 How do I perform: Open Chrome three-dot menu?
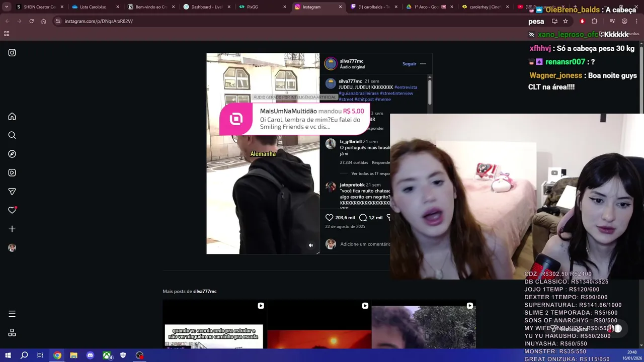637,21
